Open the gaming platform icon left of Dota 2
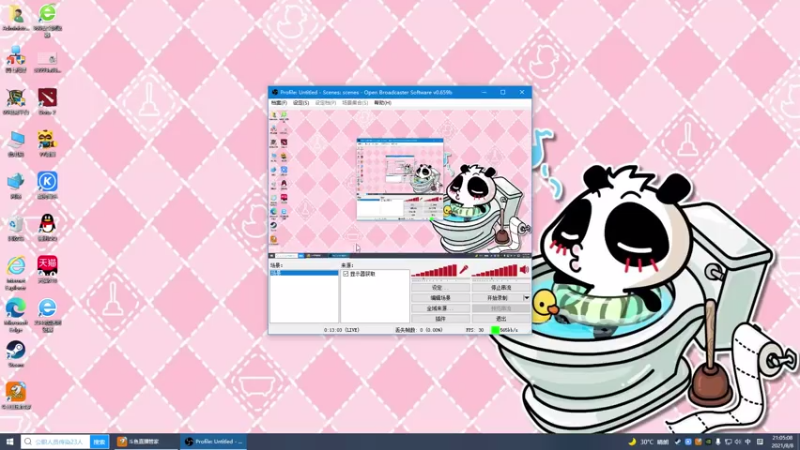 [16, 101]
